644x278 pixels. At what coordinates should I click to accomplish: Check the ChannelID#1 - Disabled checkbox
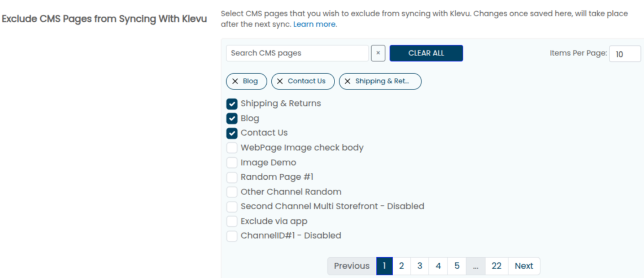pos(232,236)
